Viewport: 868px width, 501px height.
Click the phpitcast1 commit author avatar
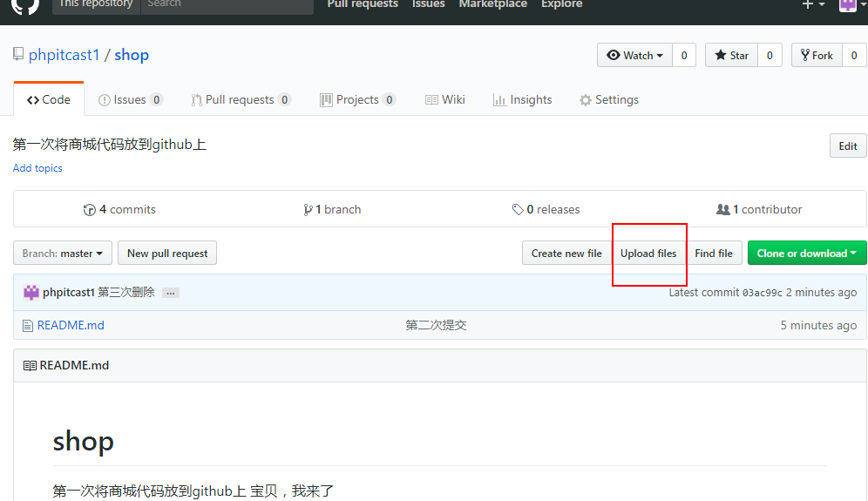pyautogui.click(x=31, y=293)
